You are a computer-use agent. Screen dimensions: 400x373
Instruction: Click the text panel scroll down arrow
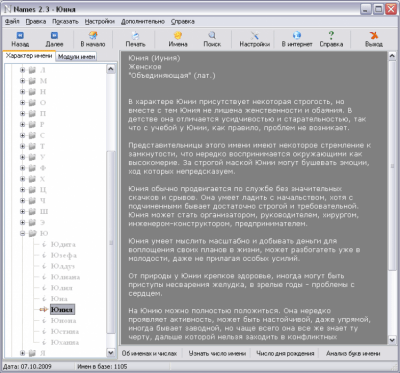coord(392,340)
